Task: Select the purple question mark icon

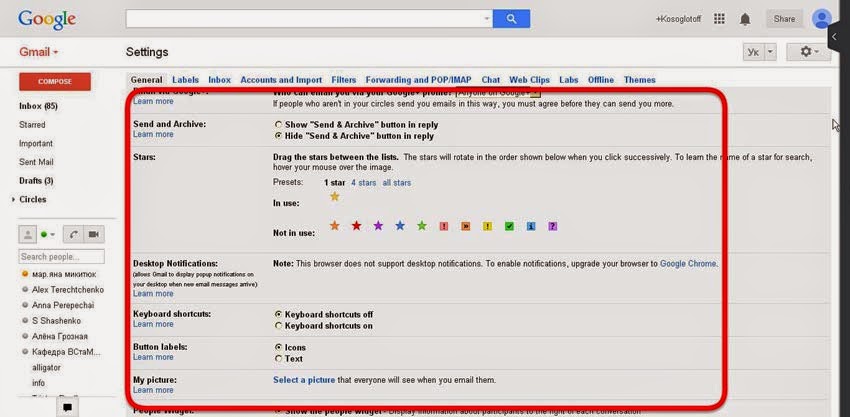Action: pos(552,226)
